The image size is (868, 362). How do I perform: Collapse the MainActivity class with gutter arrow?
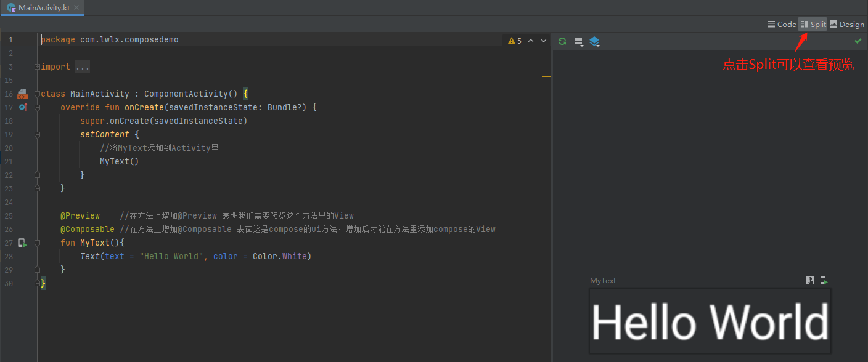37,94
